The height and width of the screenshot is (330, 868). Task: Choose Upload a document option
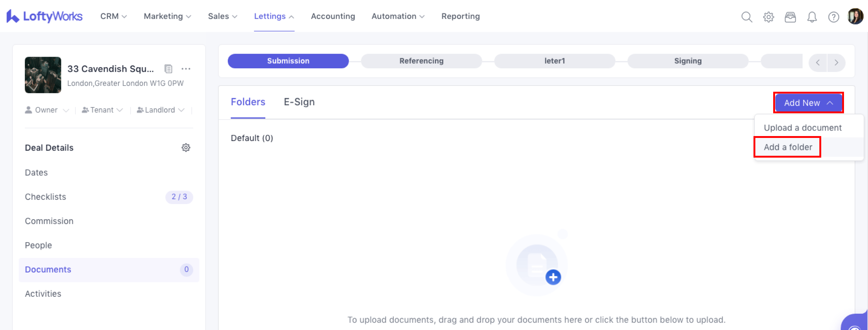coord(802,128)
